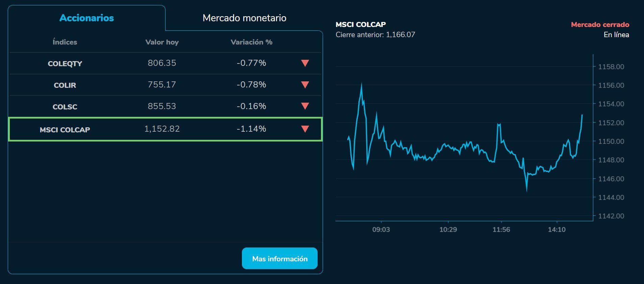Viewport: 644px width, 284px height.
Task: Click the 09:03 time axis label
Action: 381,230
